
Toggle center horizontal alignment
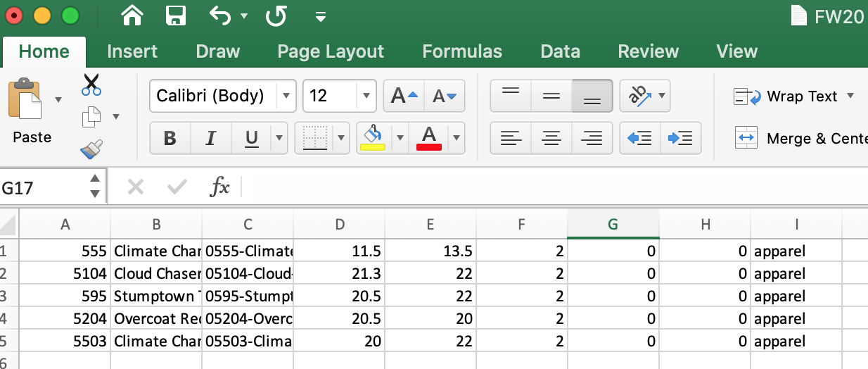pos(551,138)
